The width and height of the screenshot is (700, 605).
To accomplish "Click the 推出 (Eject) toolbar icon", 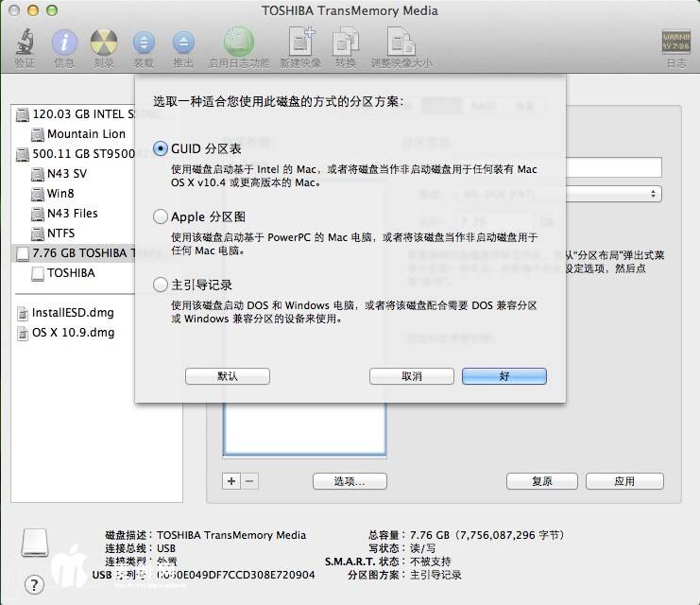I will coord(183,43).
